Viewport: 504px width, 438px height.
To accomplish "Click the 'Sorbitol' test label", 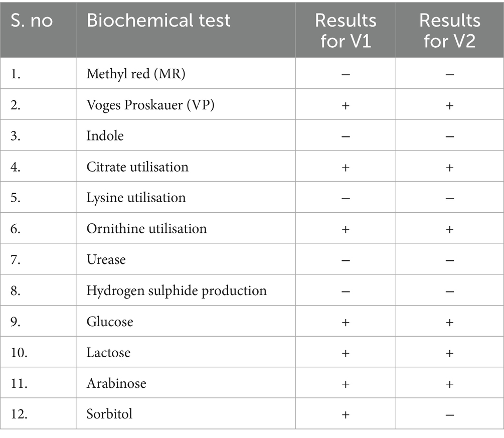I will coord(109,414).
